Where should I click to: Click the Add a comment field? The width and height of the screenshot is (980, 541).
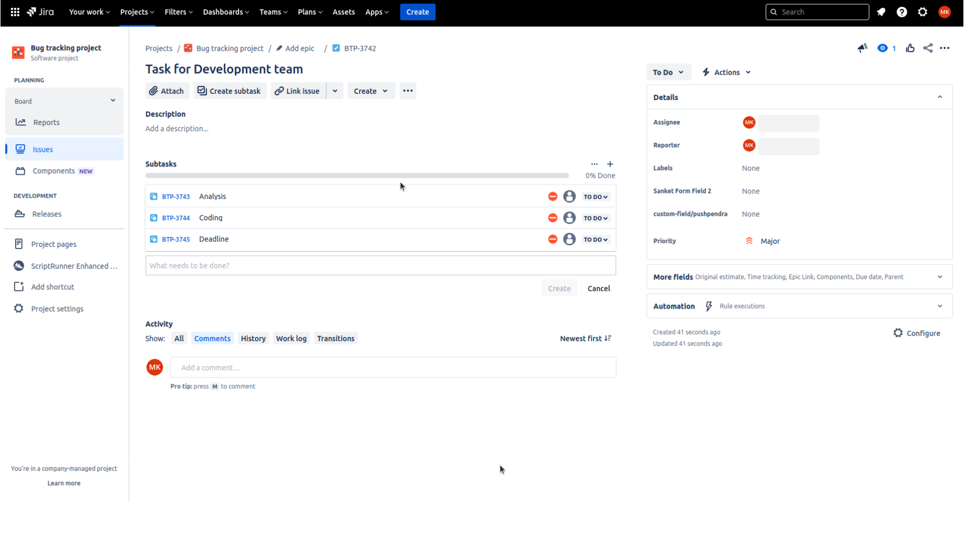pyautogui.click(x=393, y=367)
